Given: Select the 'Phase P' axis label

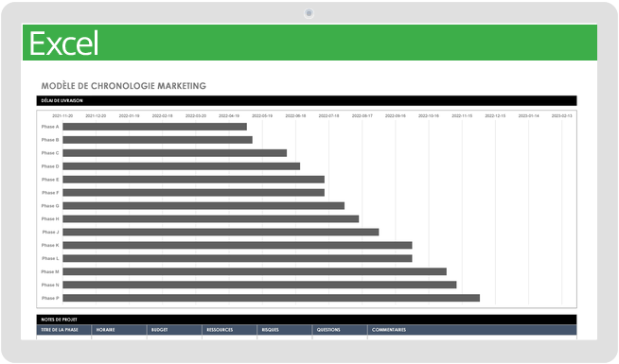Looking at the screenshot, I should [50, 298].
